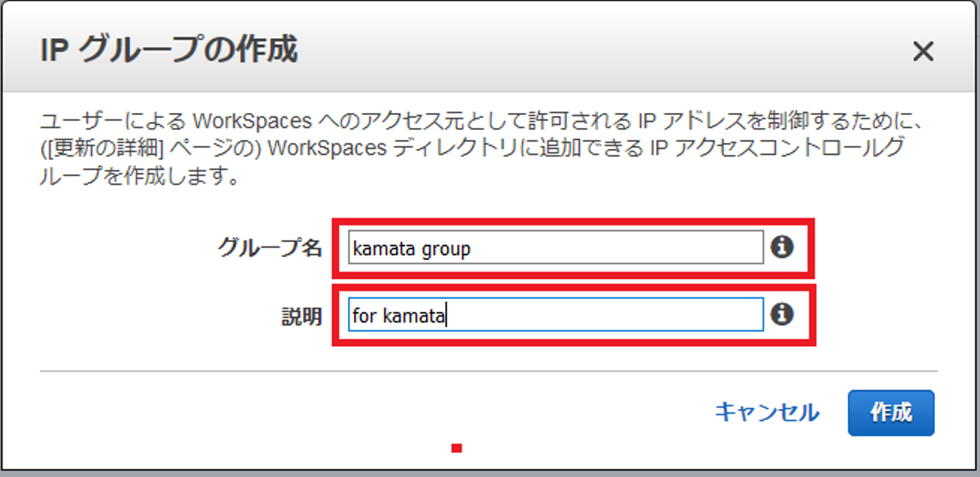Click the horizontal divider above the buttons

pyautogui.click(x=489, y=372)
